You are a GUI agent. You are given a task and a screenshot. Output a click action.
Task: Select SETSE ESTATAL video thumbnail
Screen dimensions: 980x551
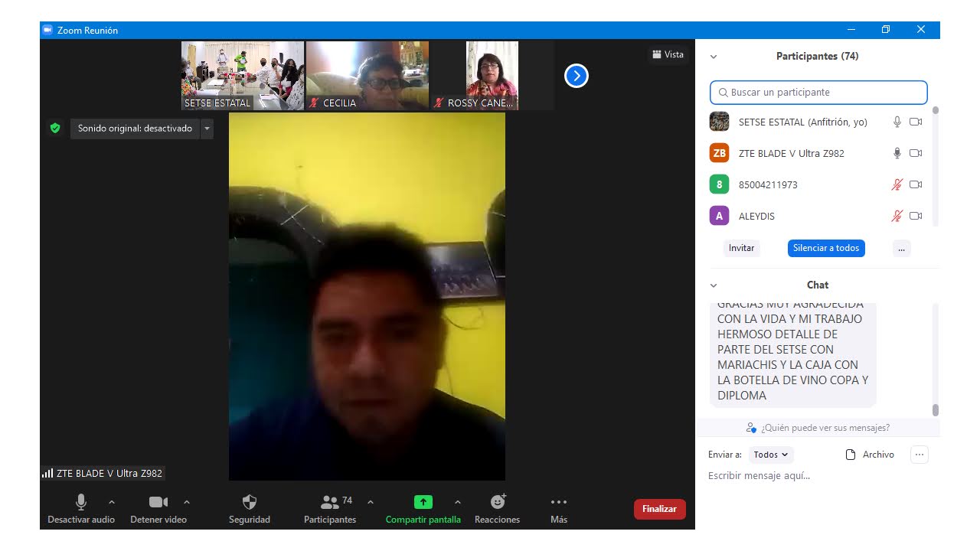pos(242,76)
